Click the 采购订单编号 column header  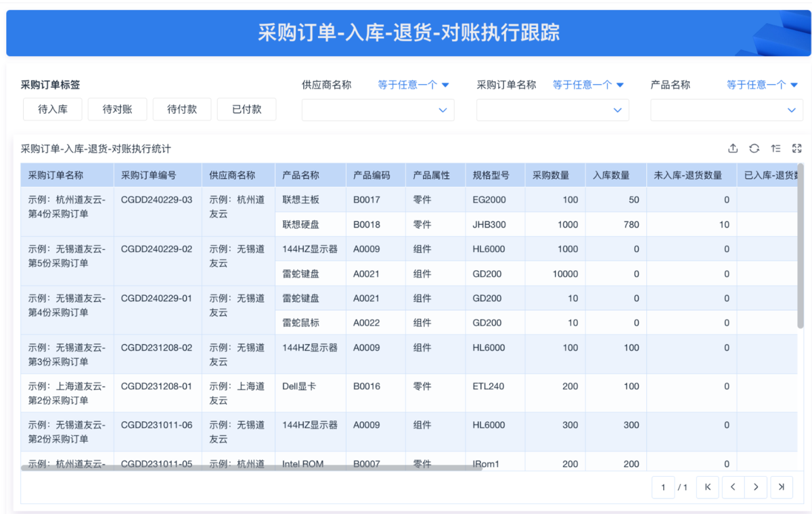pyautogui.click(x=158, y=175)
